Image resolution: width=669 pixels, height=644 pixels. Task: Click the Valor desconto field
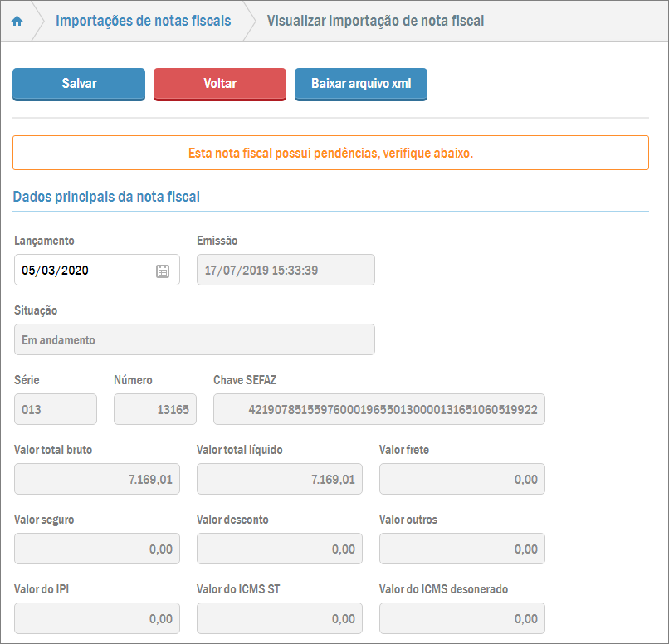(279, 549)
